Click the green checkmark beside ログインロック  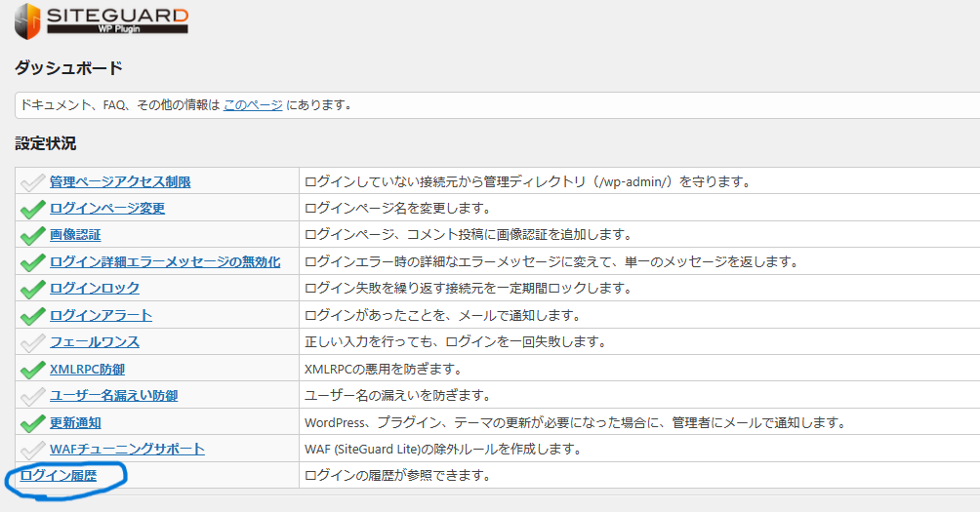32,289
